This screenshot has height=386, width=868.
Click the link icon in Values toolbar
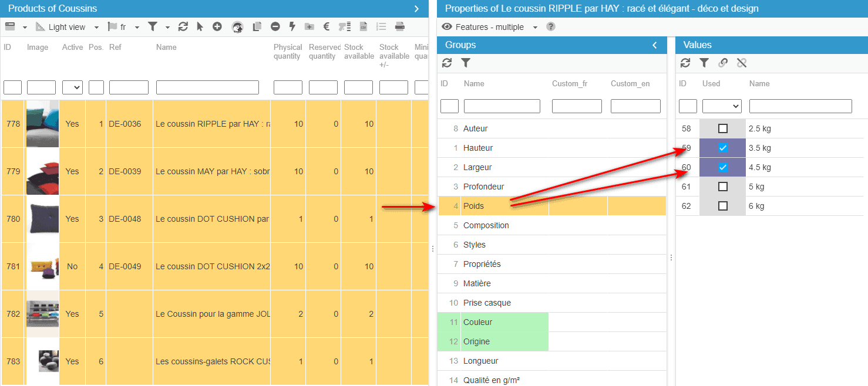tap(723, 63)
